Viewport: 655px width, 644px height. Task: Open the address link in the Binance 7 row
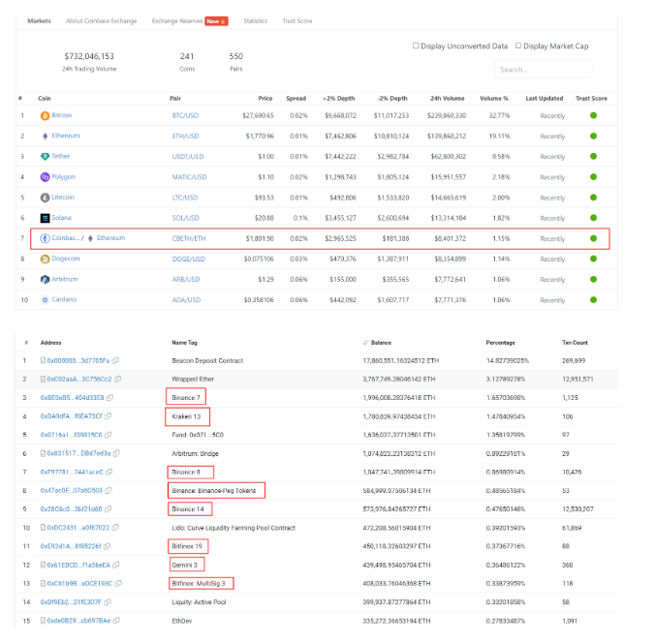coord(73,398)
